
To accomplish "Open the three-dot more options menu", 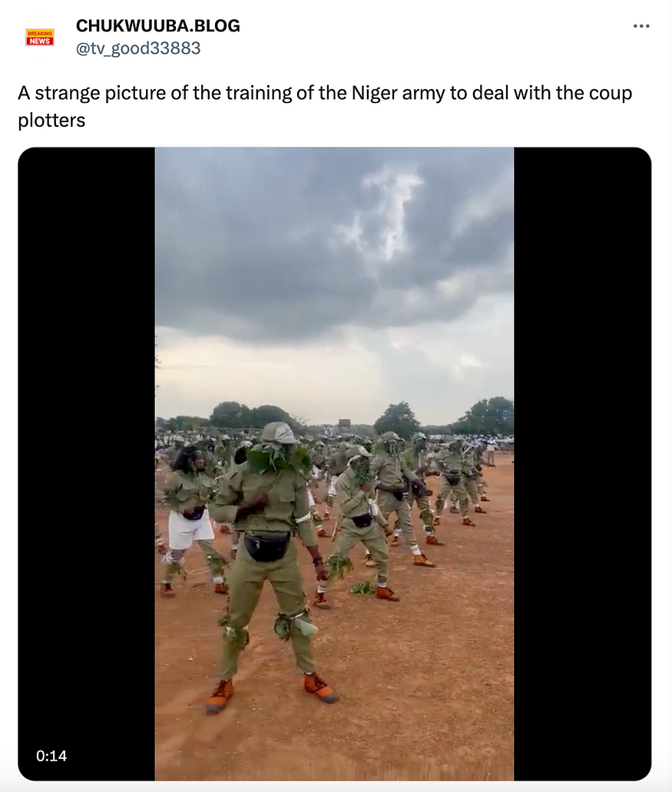I will (x=641, y=26).
